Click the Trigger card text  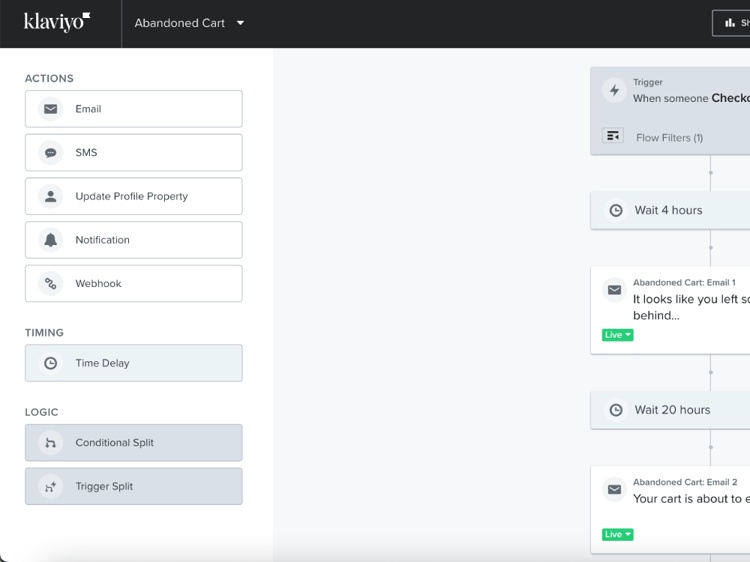tap(691, 91)
